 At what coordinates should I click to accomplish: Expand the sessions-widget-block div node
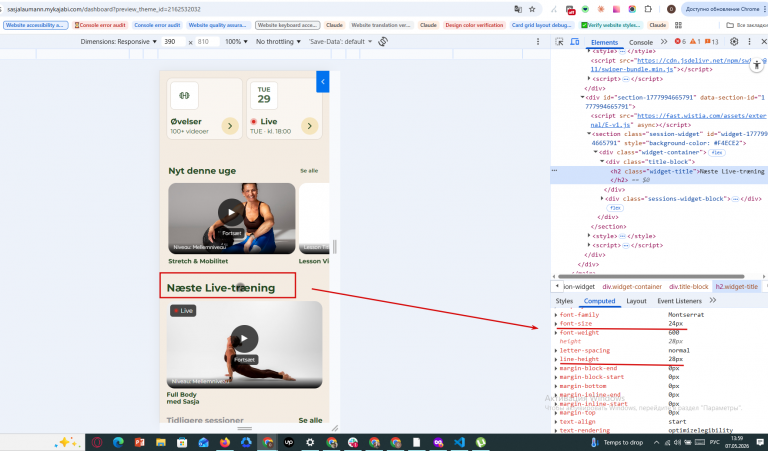(x=602, y=198)
